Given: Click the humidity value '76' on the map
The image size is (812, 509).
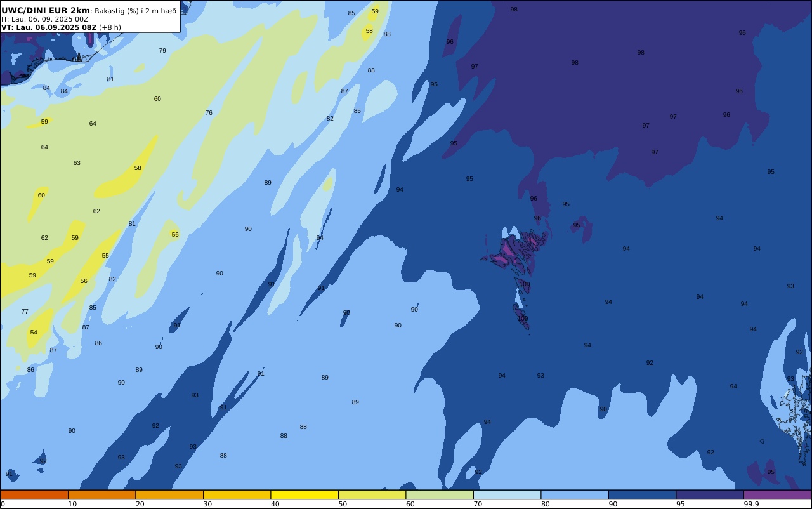Looking at the screenshot, I should coord(209,113).
